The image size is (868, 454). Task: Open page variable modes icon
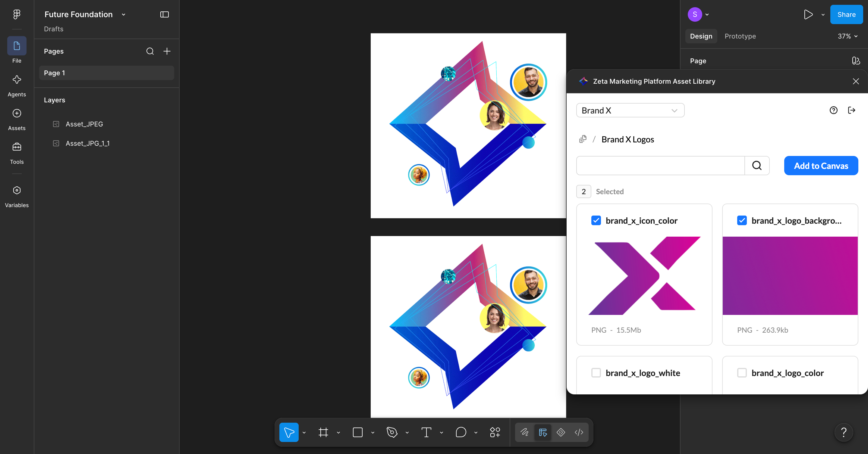(856, 61)
